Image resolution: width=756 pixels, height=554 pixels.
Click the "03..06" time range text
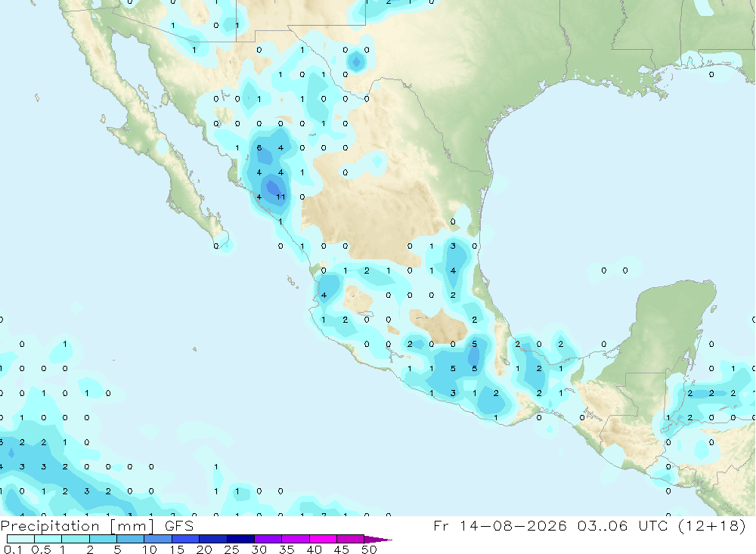603,525
